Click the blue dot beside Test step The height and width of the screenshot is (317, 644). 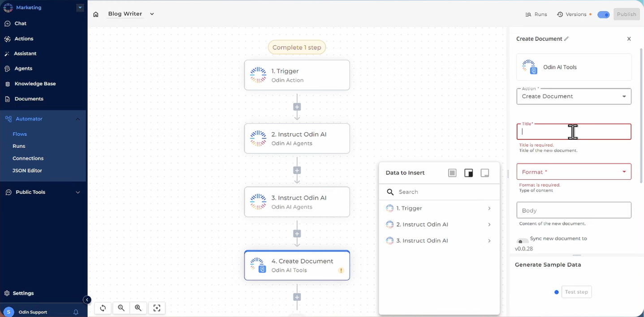(556, 292)
